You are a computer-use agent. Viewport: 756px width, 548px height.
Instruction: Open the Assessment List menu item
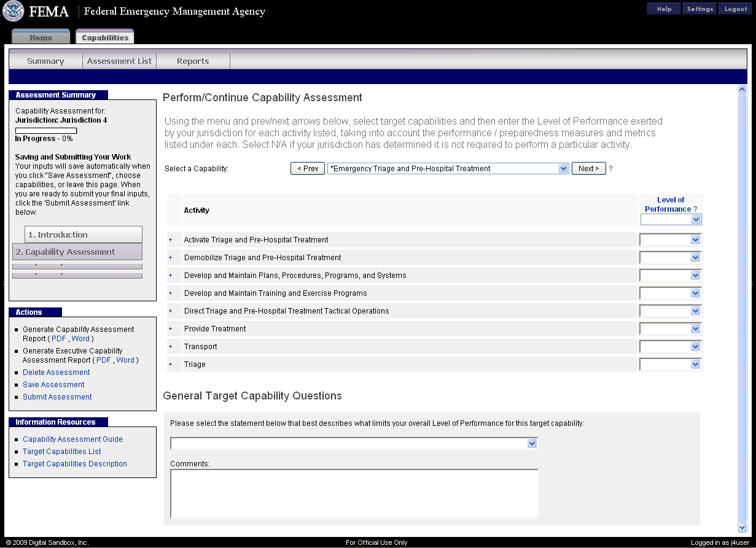[119, 61]
